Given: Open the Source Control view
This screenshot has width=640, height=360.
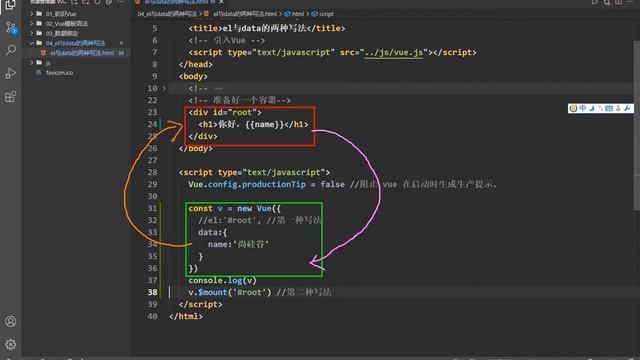Looking at the screenshot, I should (x=11, y=28).
